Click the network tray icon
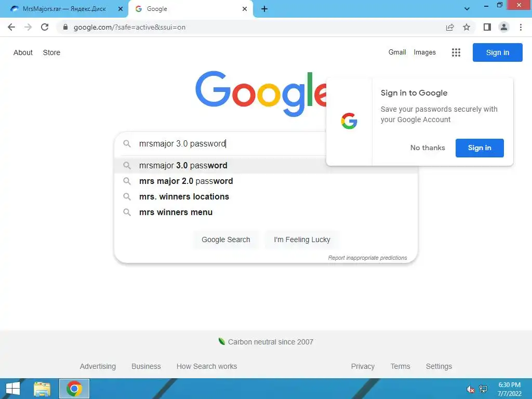532x399 pixels. [483, 389]
